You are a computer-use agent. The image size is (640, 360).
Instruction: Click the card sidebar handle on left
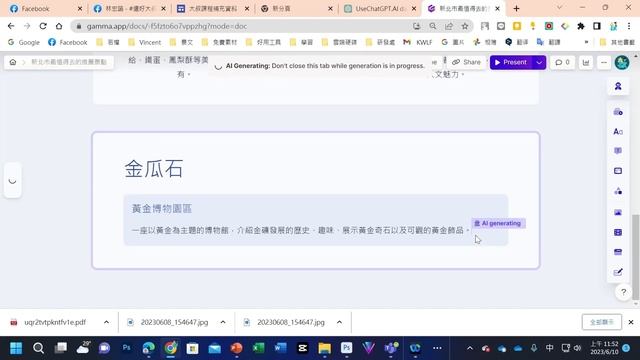coord(12,180)
